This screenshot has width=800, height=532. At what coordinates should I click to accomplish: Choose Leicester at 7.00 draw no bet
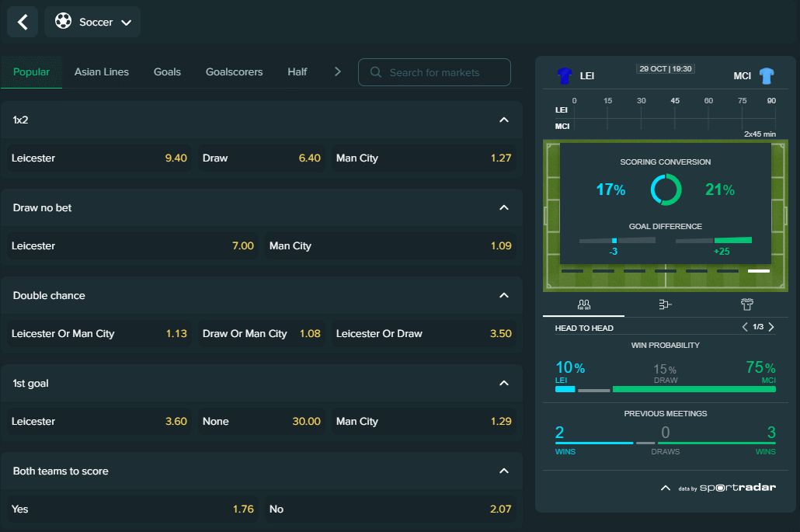coord(133,246)
